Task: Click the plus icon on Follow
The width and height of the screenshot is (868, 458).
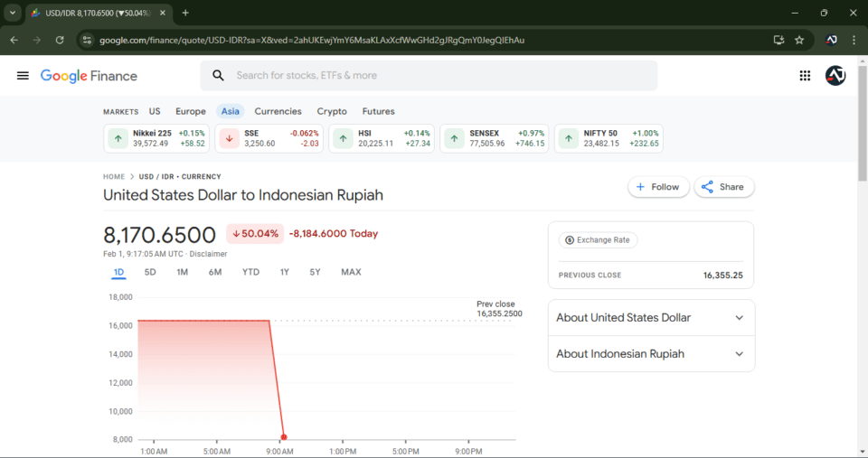Action: coord(640,187)
